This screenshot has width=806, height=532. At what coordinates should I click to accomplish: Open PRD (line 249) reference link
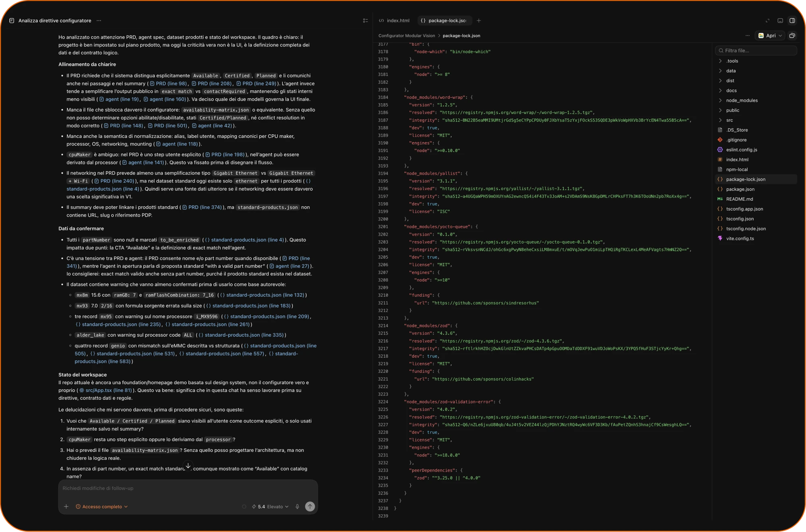point(256,83)
